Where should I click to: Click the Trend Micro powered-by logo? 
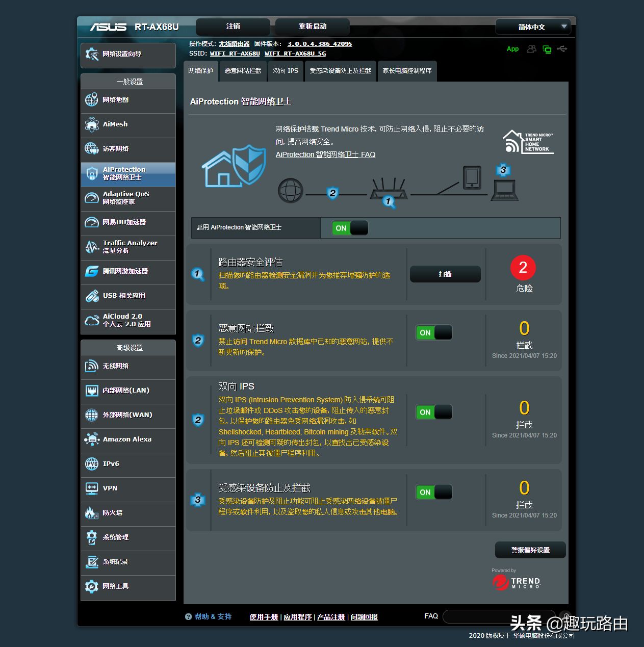coord(516,582)
